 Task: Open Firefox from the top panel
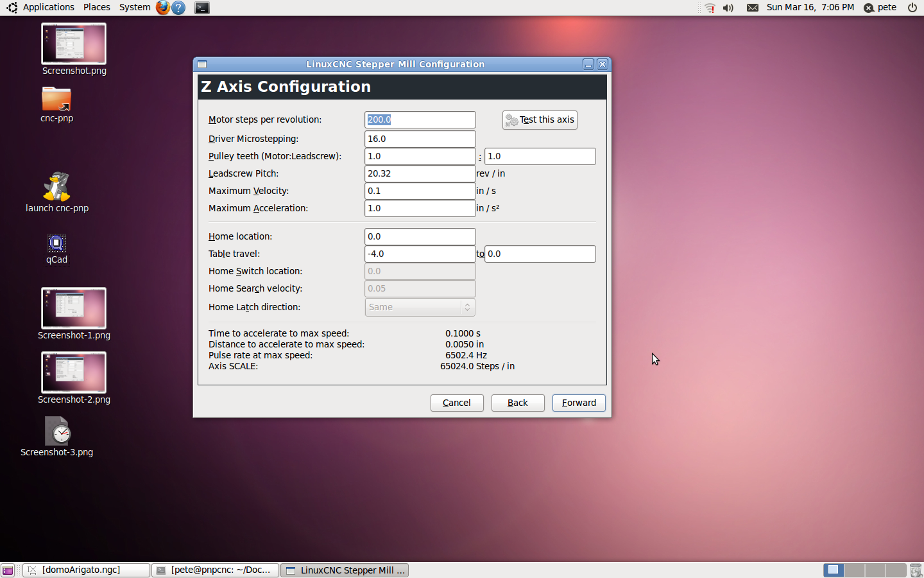[163, 8]
